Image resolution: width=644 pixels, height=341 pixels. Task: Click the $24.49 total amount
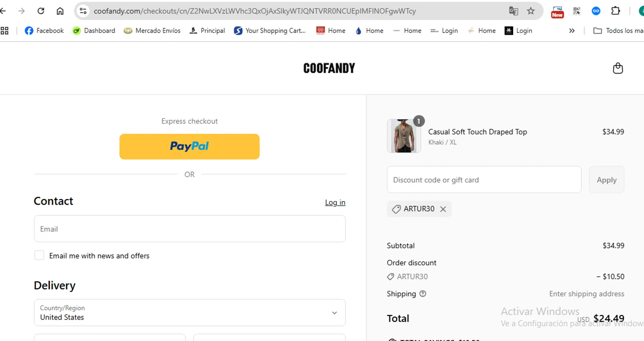pos(609,318)
